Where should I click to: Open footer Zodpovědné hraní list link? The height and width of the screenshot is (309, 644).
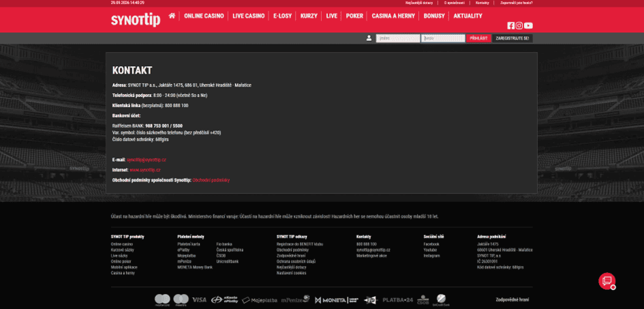(x=290, y=256)
